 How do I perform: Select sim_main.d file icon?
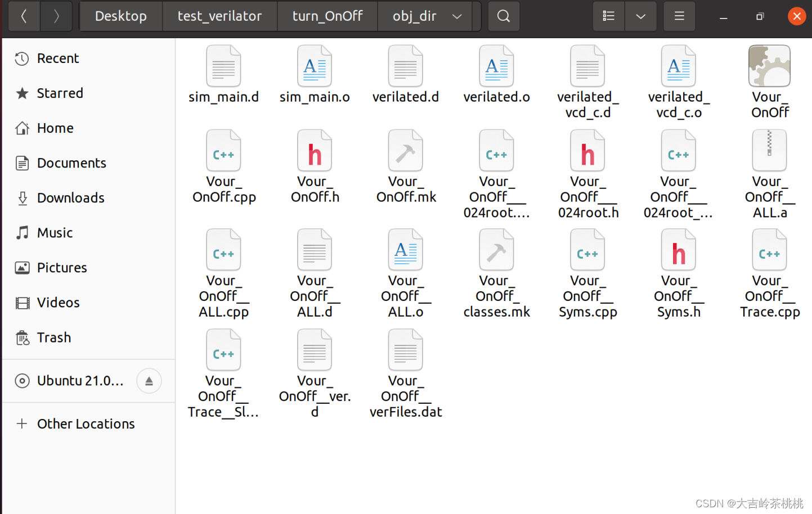[x=223, y=66]
